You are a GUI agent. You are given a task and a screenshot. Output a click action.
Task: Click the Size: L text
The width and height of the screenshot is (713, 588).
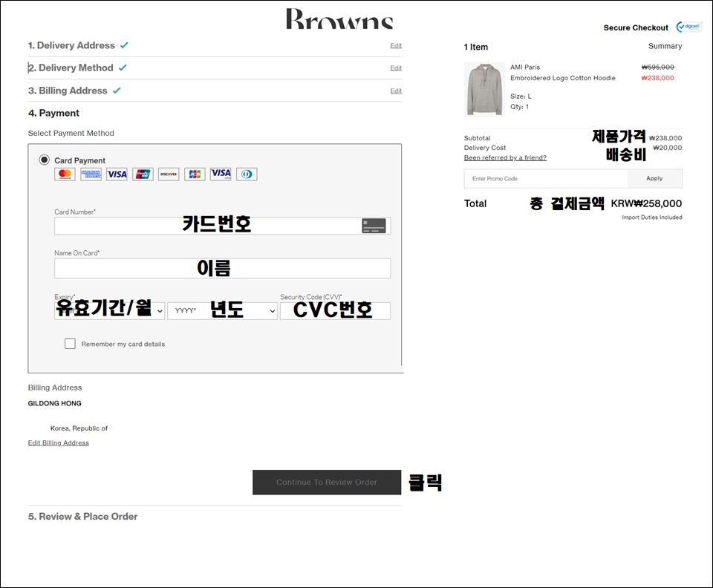click(x=521, y=97)
